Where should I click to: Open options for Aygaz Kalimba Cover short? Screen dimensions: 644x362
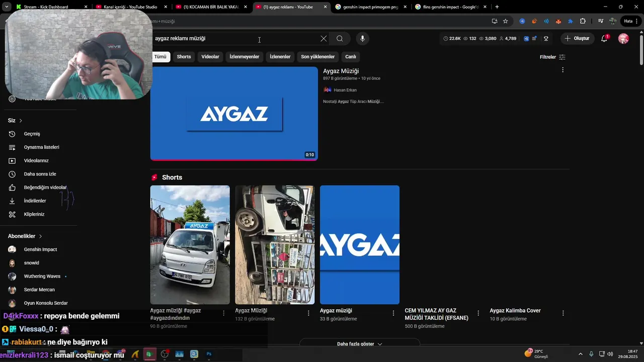pyautogui.click(x=562, y=313)
